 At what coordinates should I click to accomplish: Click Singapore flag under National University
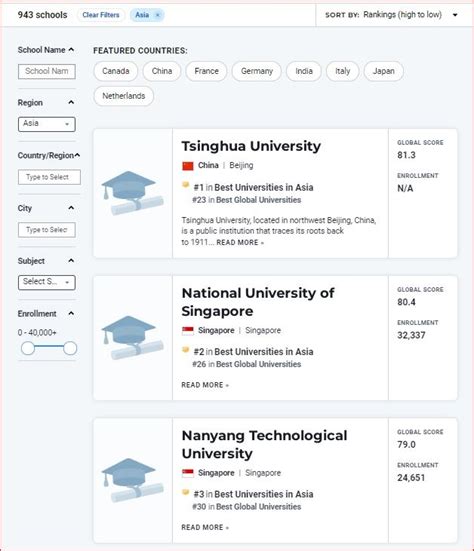(188, 331)
